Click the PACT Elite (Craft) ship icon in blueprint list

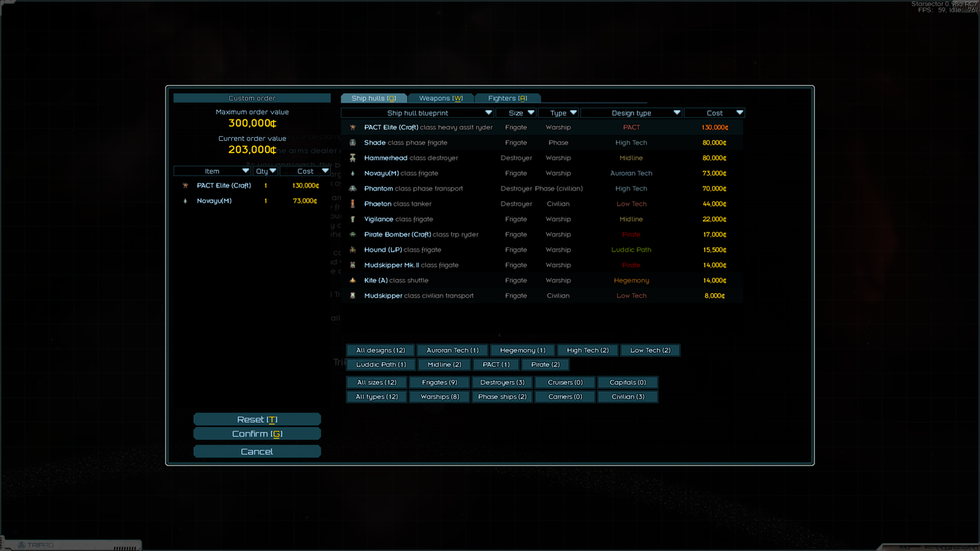[352, 127]
